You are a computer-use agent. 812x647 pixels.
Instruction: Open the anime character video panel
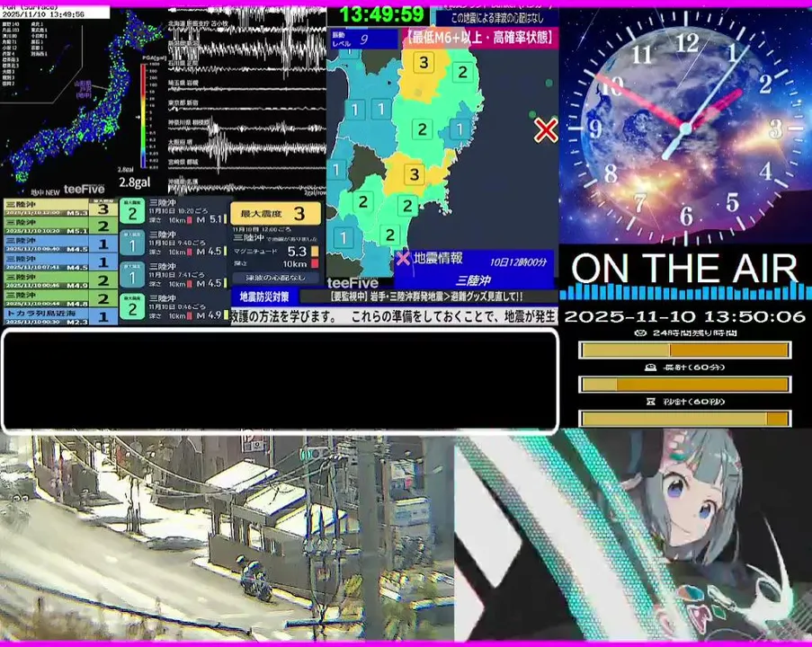(633, 536)
